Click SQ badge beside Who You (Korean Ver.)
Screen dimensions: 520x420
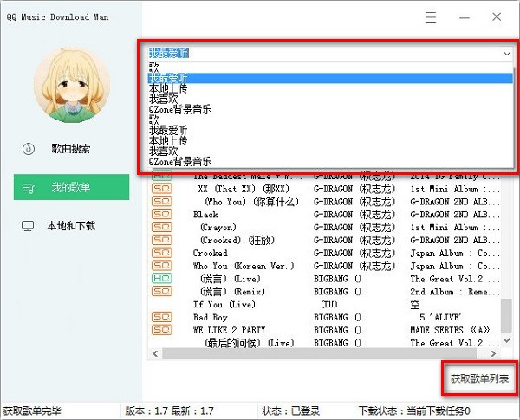pyautogui.click(x=162, y=266)
